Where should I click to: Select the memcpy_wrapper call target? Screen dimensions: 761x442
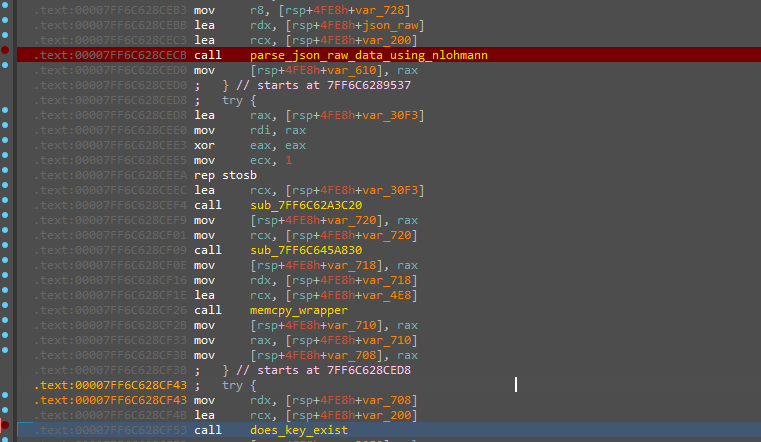[292, 310]
